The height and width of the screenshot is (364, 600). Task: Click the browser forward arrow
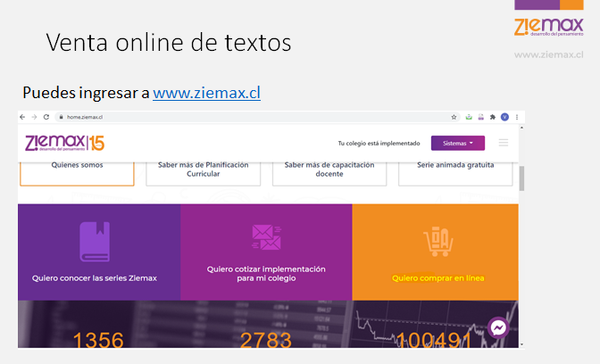34,117
